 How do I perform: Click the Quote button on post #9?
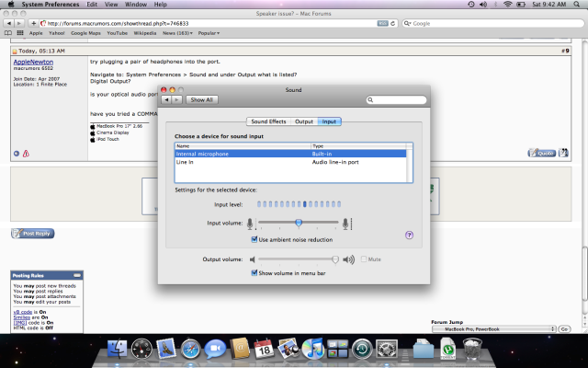pos(541,153)
